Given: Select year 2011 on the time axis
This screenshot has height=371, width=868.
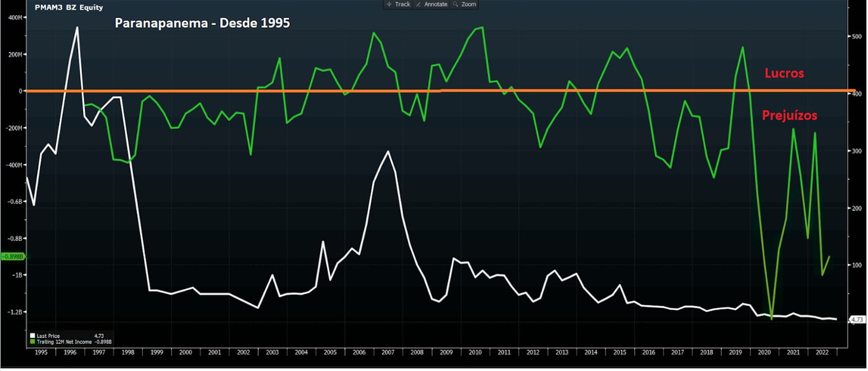Looking at the screenshot, I should pyautogui.click(x=504, y=351).
